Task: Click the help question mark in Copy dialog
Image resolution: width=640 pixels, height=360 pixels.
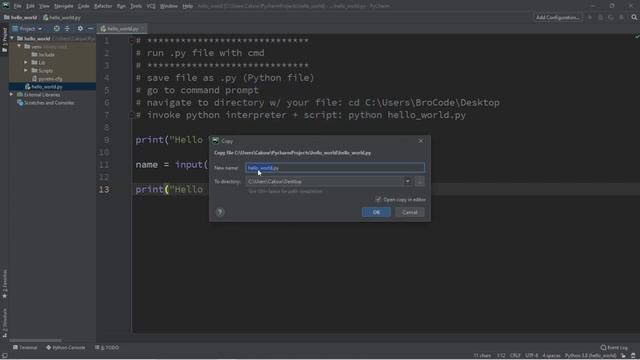Action: click(220, 212)
